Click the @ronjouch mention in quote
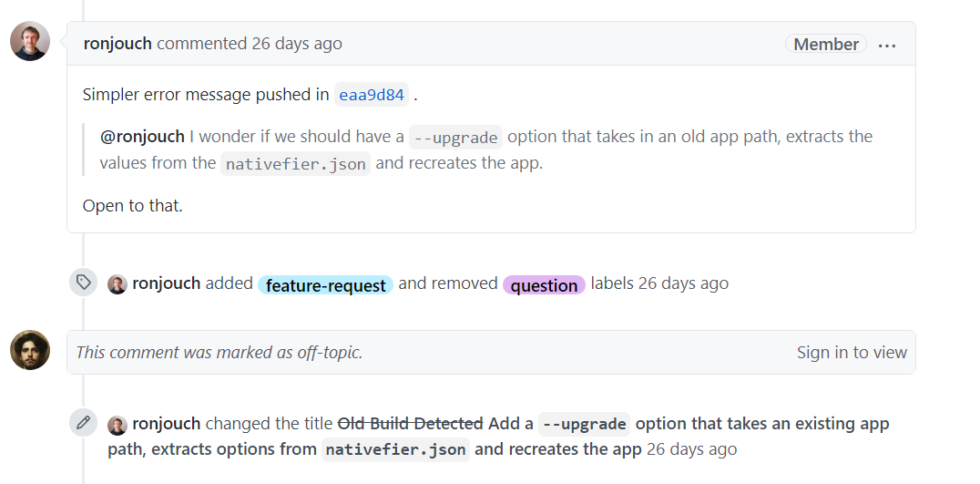This screenshot has height=484, width=980. click(x=142, y=137)
